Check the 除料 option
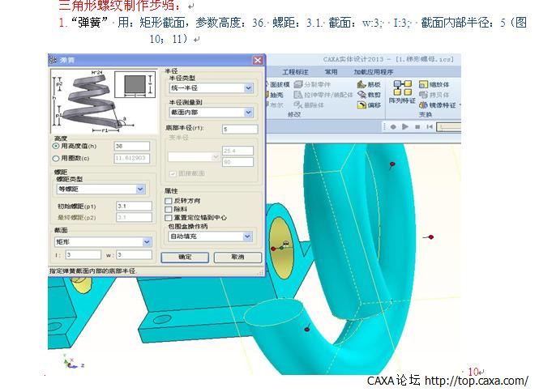The height and width of the screenshot is (392, 539). tap(169, 209)
